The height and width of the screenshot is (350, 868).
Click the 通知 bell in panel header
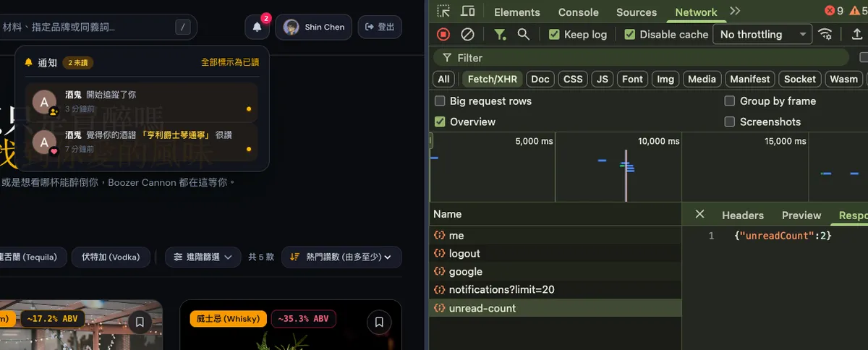29,62
